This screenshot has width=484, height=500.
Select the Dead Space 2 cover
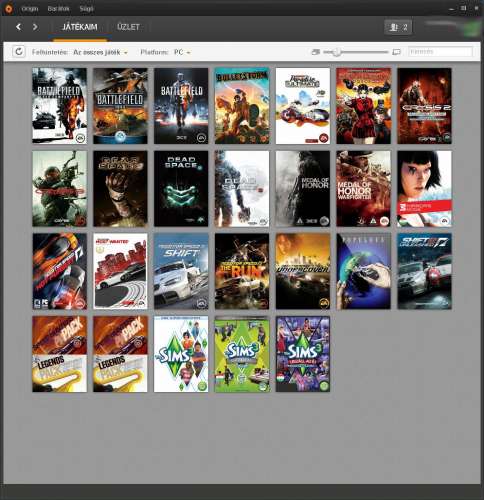(181, 189)
